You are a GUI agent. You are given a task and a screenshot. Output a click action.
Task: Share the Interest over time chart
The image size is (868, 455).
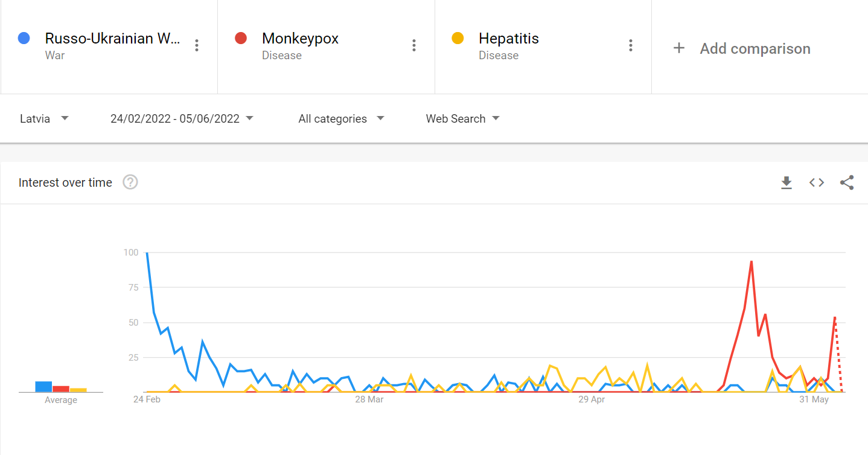click(x=847, y=182)
